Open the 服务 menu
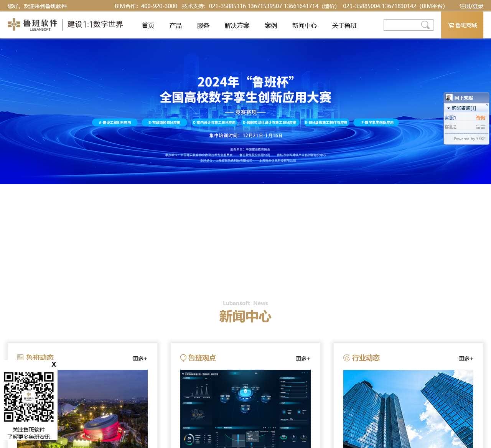 pyautogui.click(x=203, y=25)
